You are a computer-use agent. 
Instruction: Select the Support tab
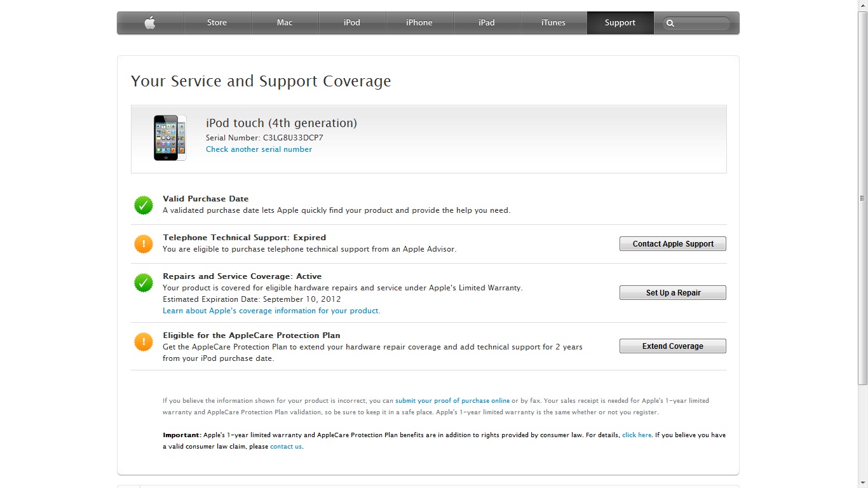pyautogui.click(x=620, y=23)
